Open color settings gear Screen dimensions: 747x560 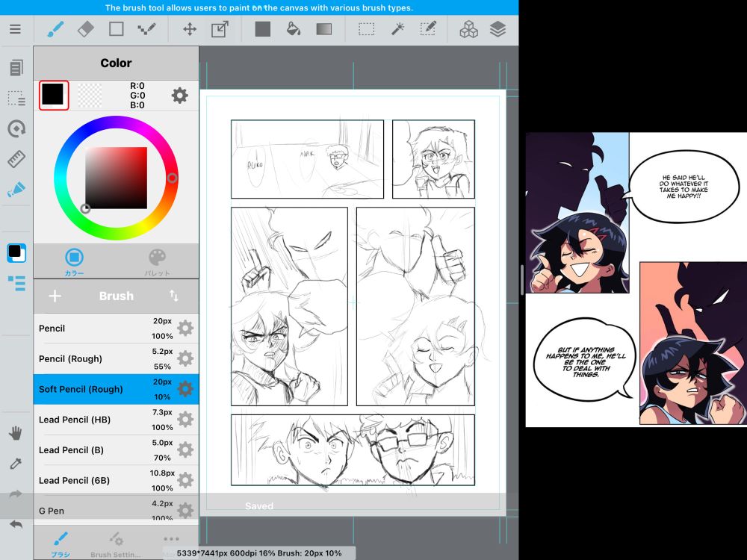[179, 96]
